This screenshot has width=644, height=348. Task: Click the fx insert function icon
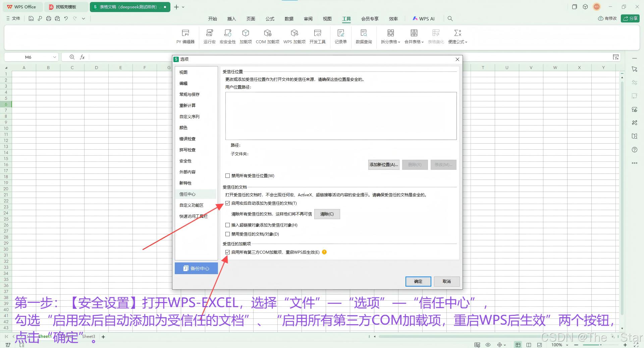[x=82, y=57]
